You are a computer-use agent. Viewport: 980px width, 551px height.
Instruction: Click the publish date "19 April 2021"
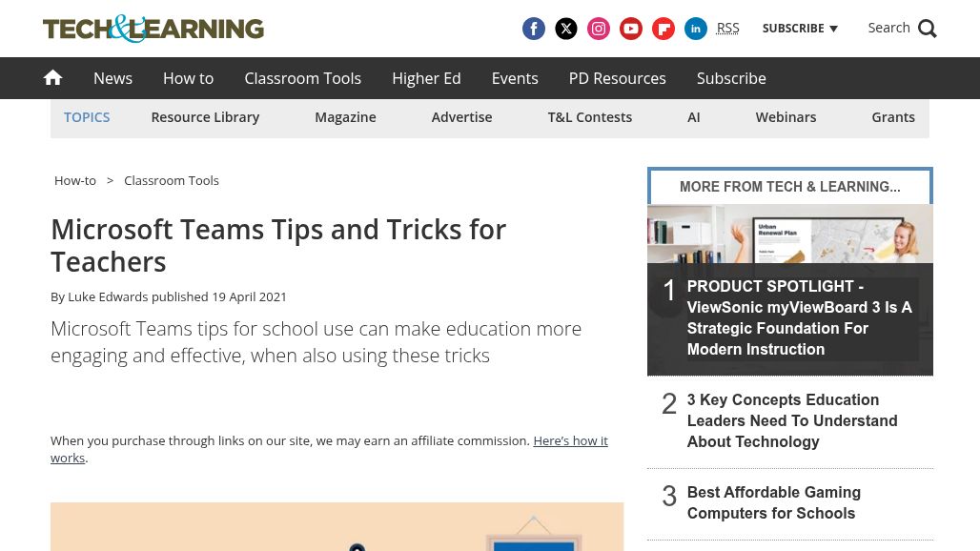pos(249,296)
